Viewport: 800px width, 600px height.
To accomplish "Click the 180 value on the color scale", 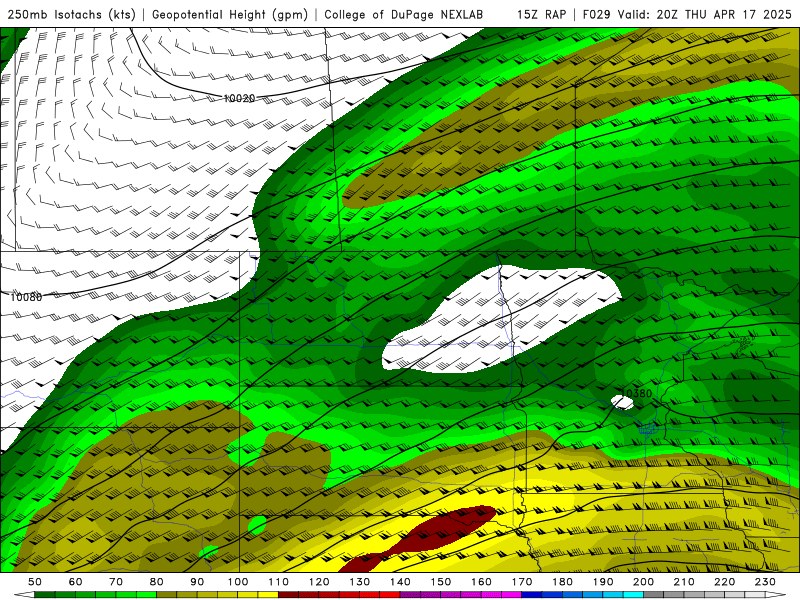I will [562, 582].
